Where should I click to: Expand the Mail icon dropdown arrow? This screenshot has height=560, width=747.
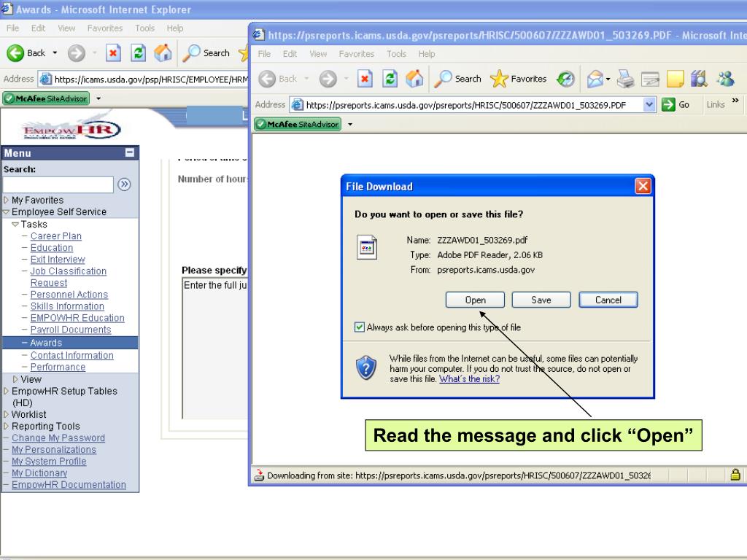pyautogui.click(x=608, y=78)
